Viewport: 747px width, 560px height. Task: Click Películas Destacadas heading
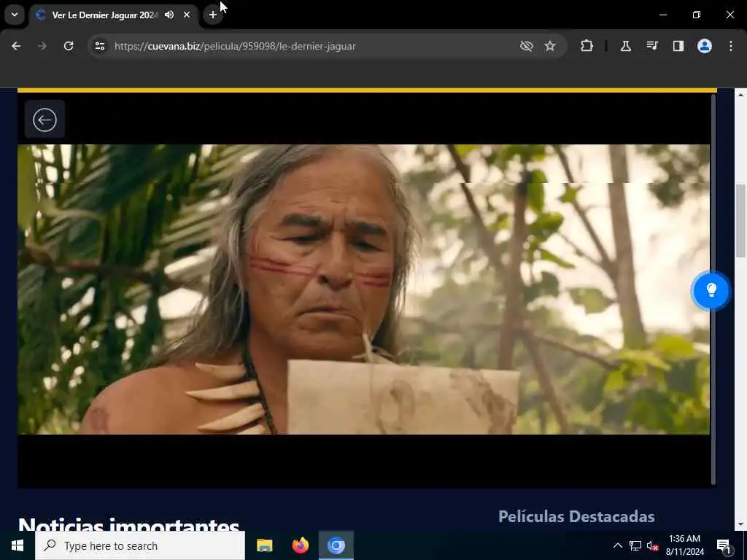(576, 517)
